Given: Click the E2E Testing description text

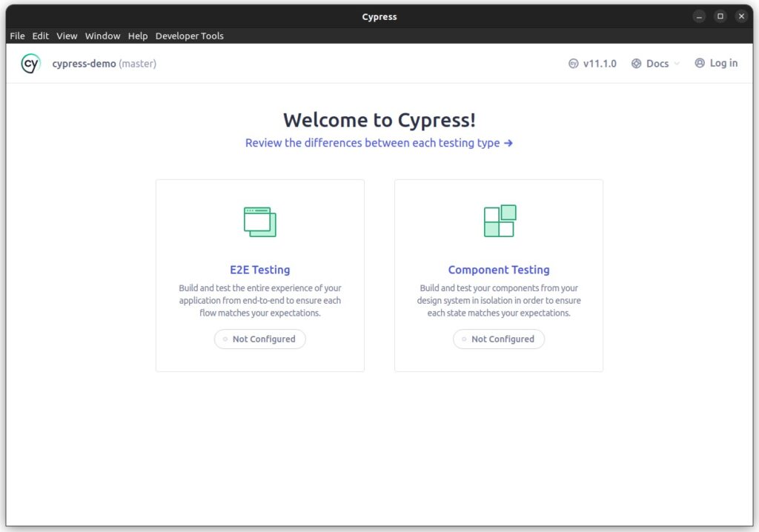Looking at the screenshot, I should coord(260,300).
